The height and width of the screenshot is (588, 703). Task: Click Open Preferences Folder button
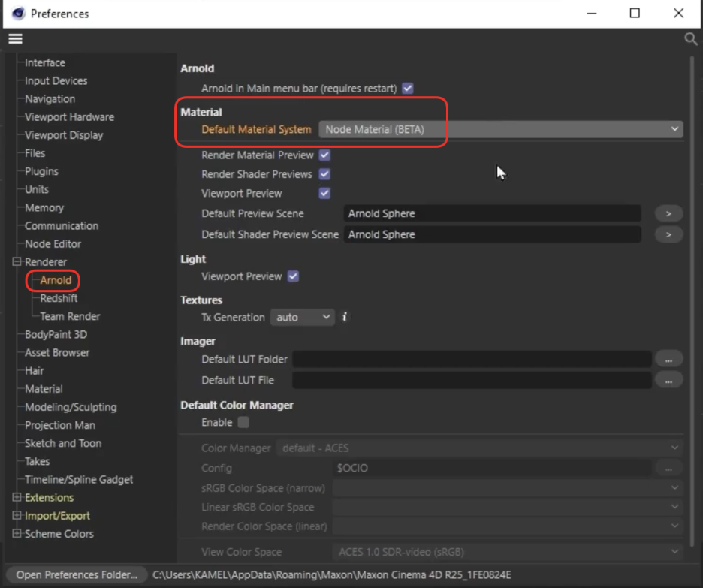[77, 575]
